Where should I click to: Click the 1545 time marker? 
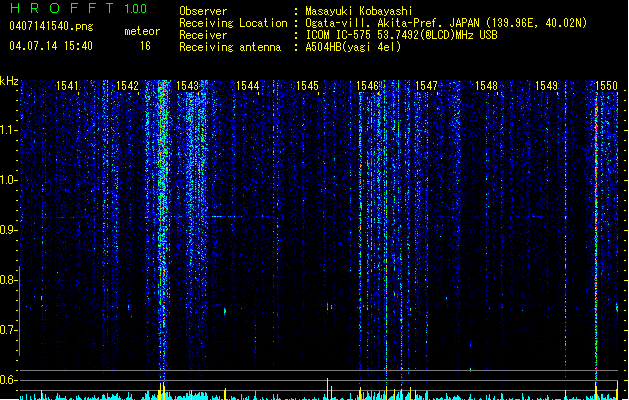[x=307, y=86]
